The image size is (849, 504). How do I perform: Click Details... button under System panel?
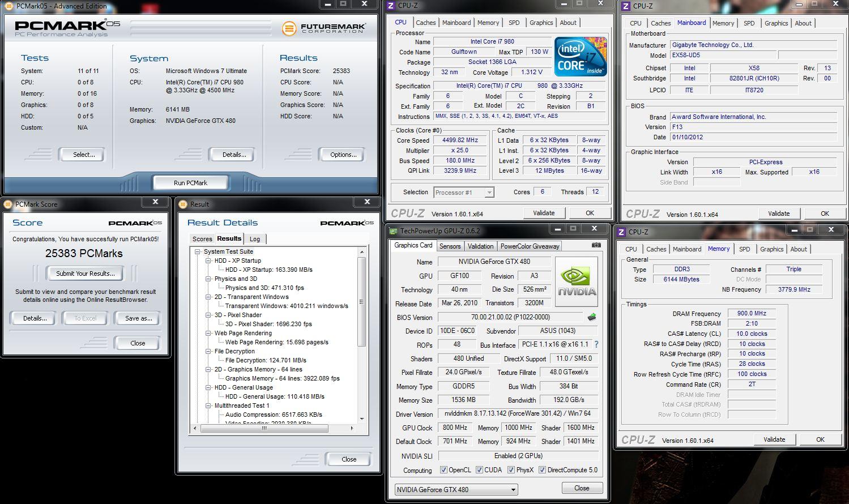point(234,155)
